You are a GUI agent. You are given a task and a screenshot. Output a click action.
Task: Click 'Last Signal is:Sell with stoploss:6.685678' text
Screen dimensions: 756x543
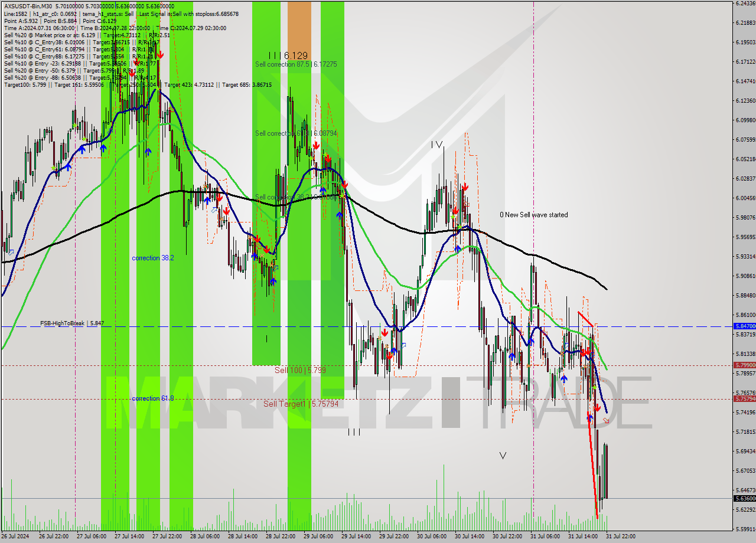pyautogui.click(x=190, y=13)
